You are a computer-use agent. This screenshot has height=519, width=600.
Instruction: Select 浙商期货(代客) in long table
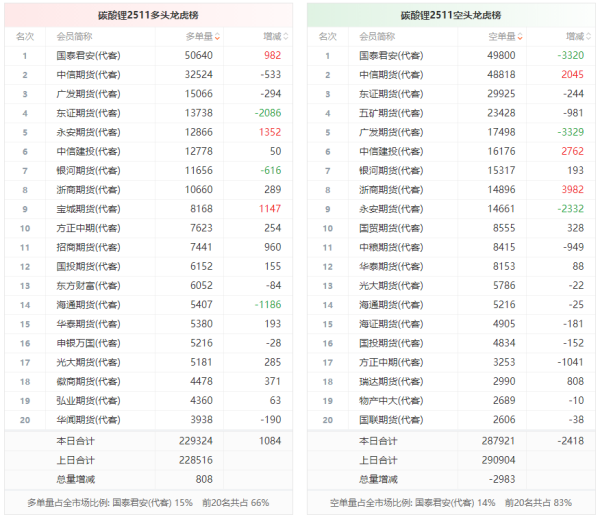(88, 190)
